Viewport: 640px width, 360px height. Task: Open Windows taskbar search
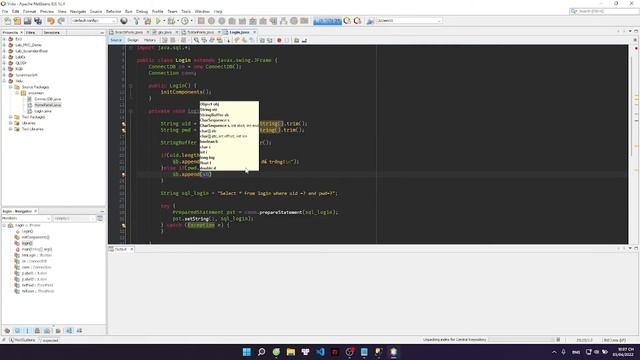click(261, 352)
